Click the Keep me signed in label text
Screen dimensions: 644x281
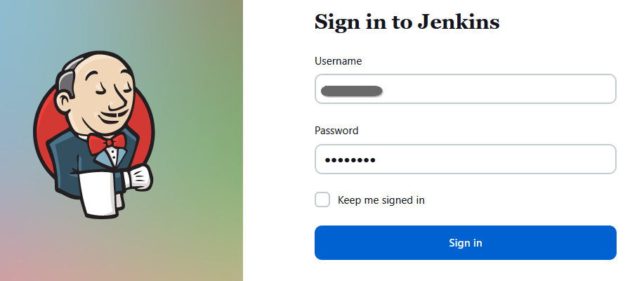(x=381, y=200)
